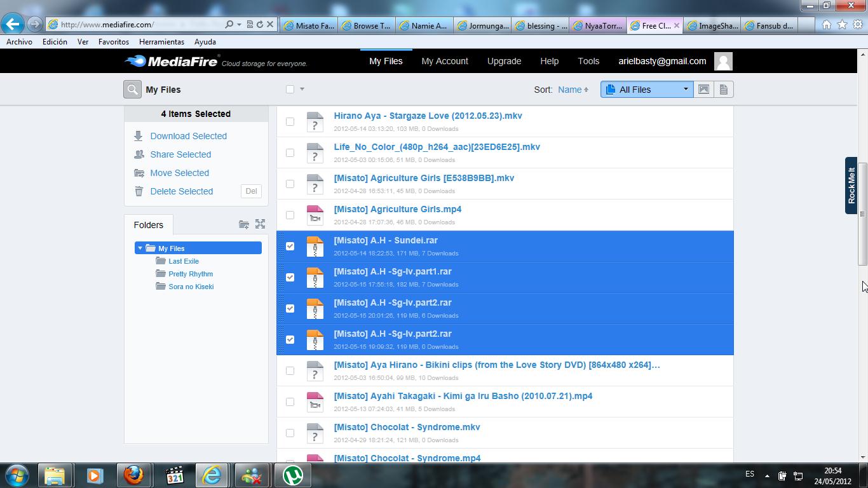Check Agriculture Girls [E538B9BB].mkv
Viewport: 868px width, 488px height.
click(x=290, y=184)
